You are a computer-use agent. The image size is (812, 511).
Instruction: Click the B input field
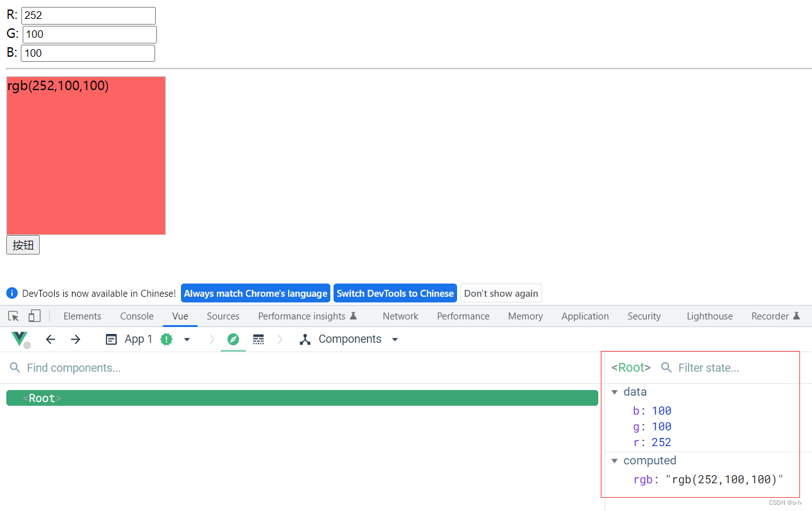(88, 53)
